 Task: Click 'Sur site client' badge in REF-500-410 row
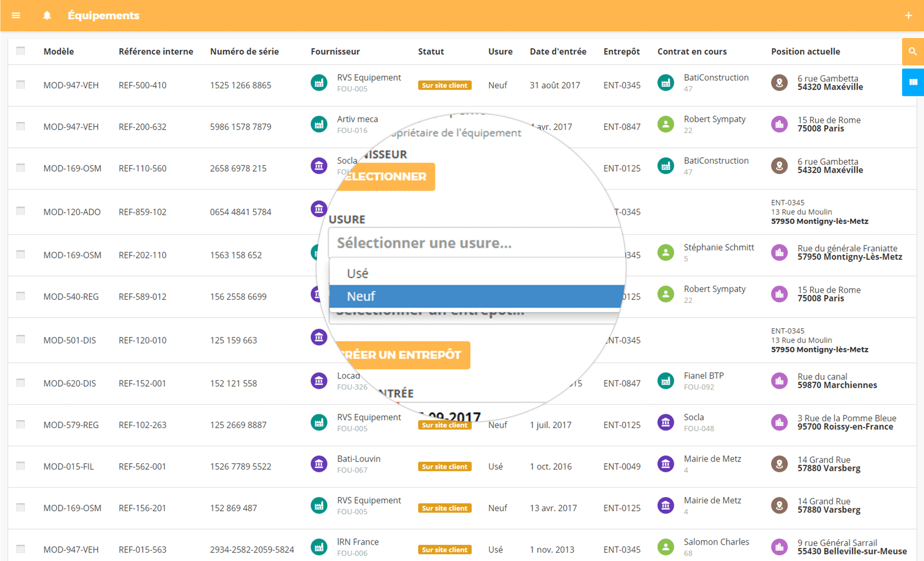pyautogui.click(x=444, y=86)
